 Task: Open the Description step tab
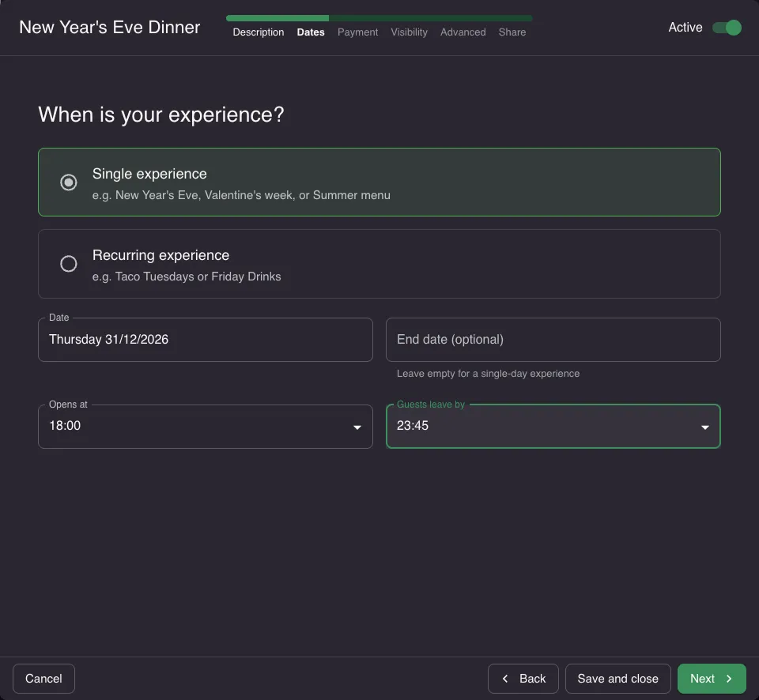[x=258, y=32]
